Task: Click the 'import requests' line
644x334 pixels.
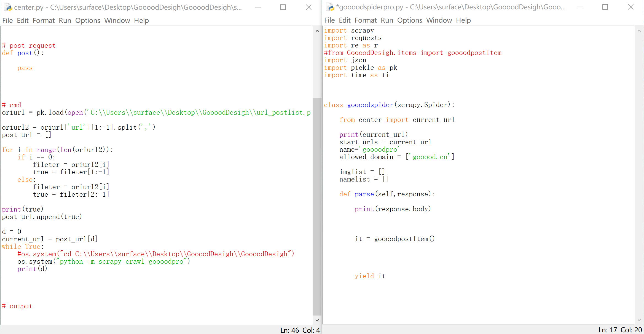Action: (x=353, y=38)
